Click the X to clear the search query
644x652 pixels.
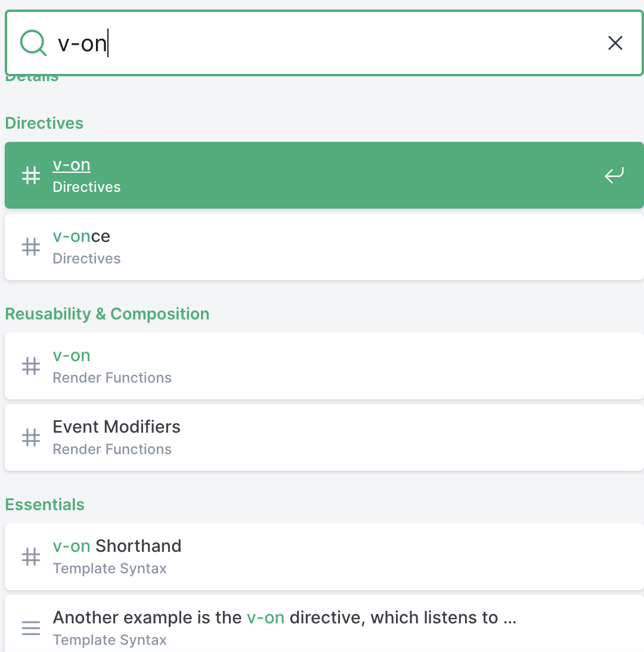tap(615, 43)
